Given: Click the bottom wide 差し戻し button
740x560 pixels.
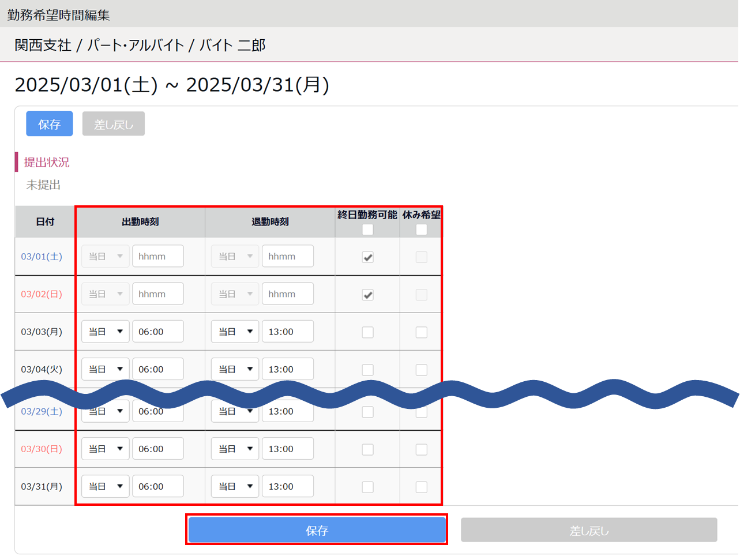Looking at the screenshot, I should [x=589, y=530].
